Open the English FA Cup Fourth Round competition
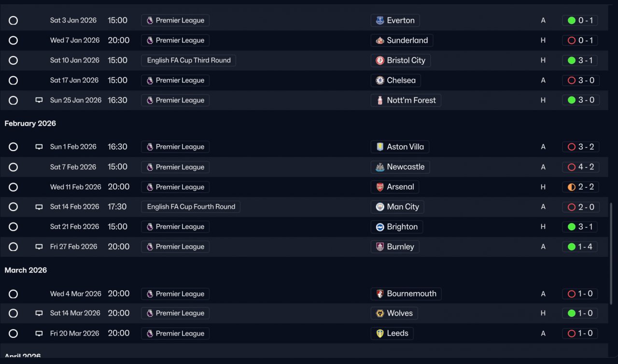The width and height of the screenshot is (618, 364). click(x=191, y=207)
